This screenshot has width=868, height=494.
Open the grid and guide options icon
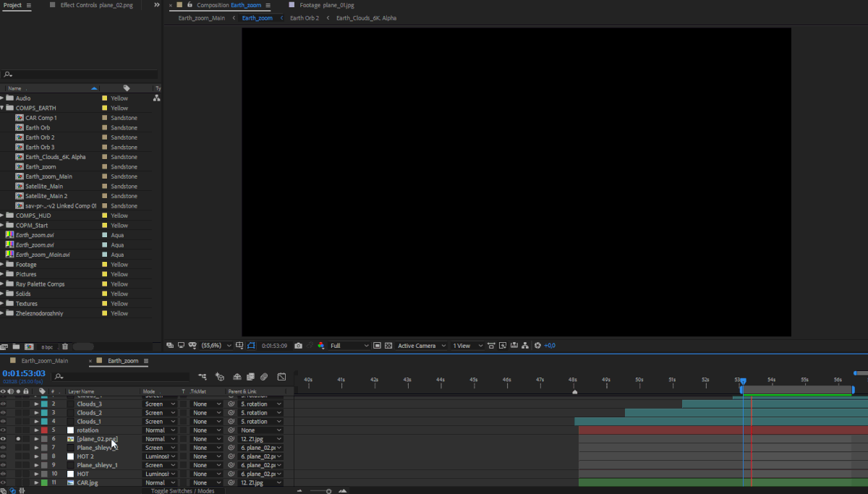coord(239,346)
